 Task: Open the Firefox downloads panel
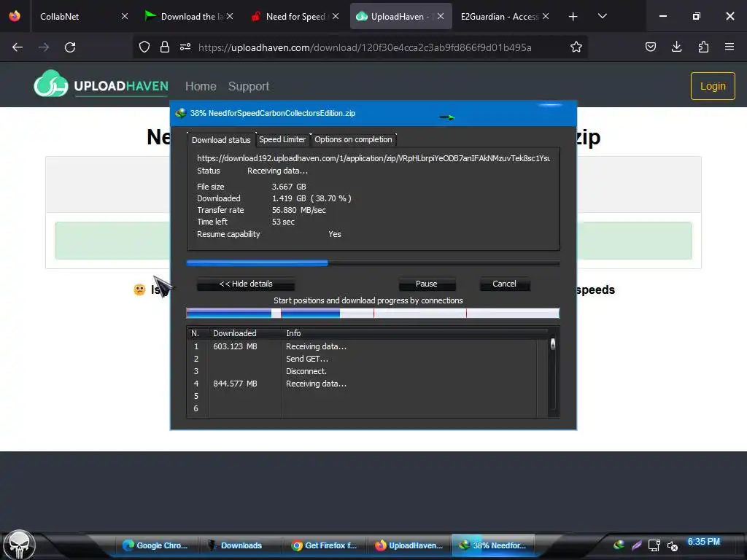point(676,47)
